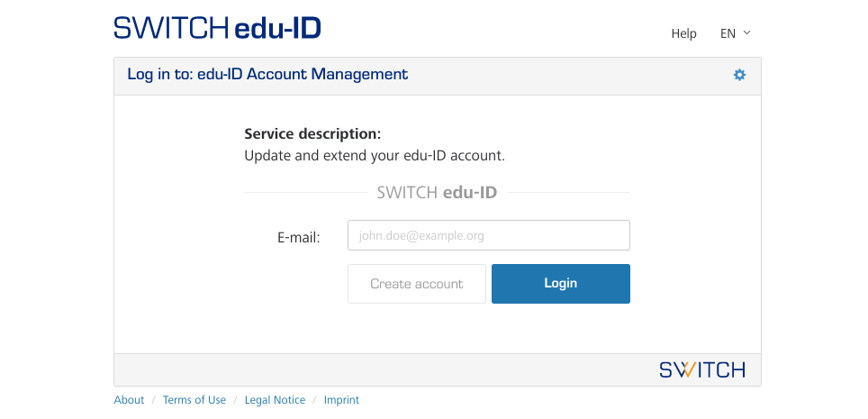Open the EN language dropdown
868x419 pixels.
[728, 33]
